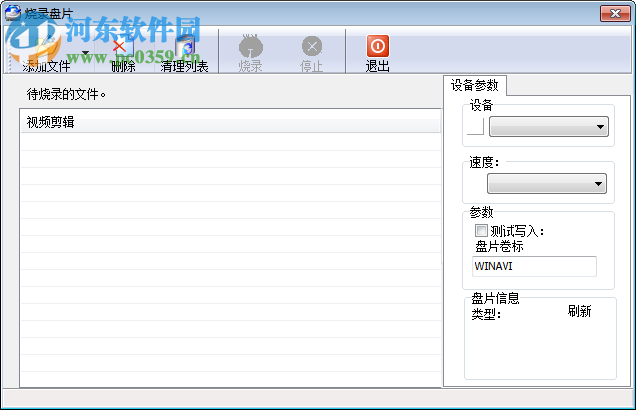Click the red Exit (退出) icon
This screenshot has height=410, width=636.
click(x=378, y=46)
